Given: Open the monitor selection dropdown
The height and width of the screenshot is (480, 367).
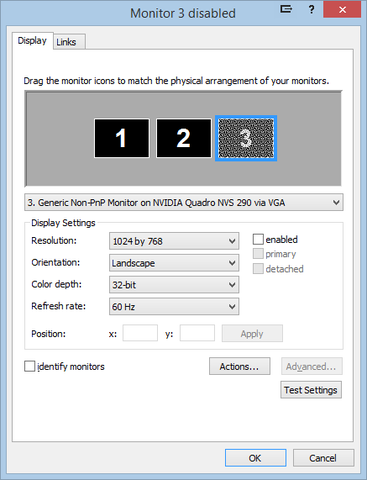Looking at the screenshot, I should tap(184, 202).
